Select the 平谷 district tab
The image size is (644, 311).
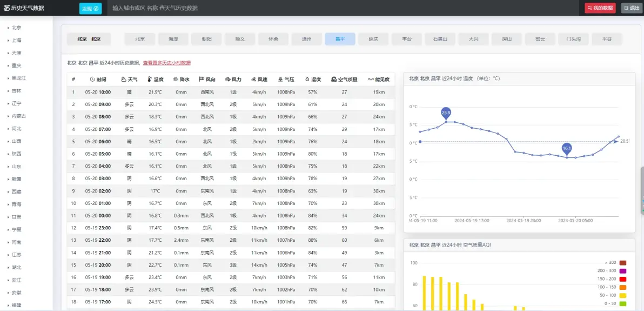[607, 39]
